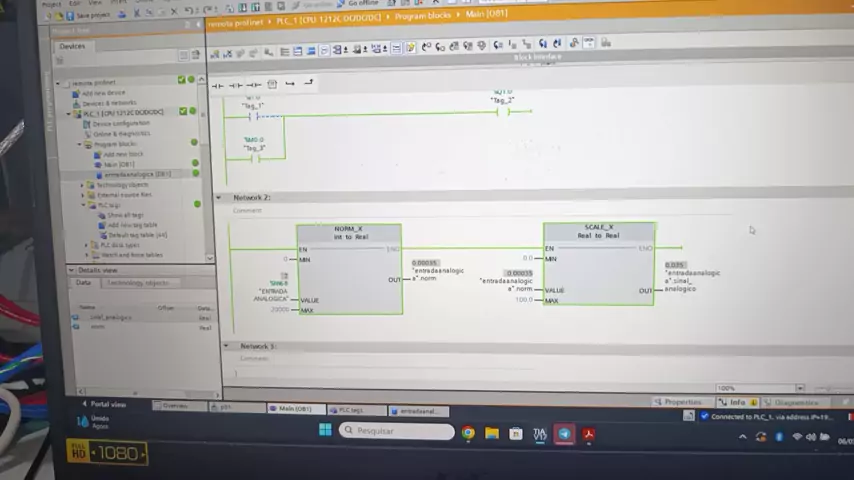854x480 pixels.
Task: Open File Explorer from the taskbar
Action: pyautogui.click(x=492, y=433)
